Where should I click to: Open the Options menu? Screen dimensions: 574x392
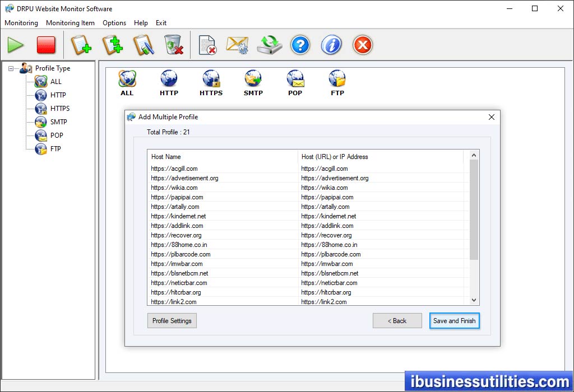[x=114, y=22]
